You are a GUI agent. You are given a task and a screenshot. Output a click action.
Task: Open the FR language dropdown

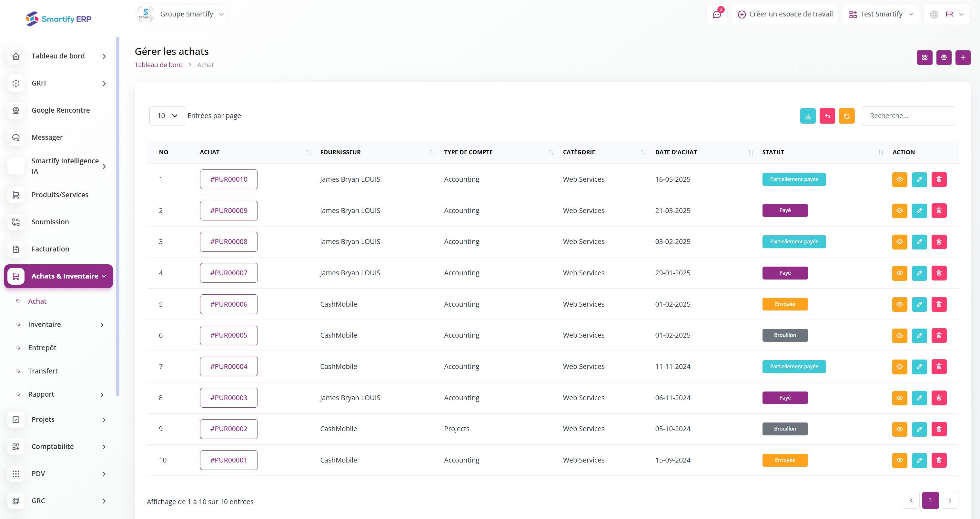click(x=947, y=14)
